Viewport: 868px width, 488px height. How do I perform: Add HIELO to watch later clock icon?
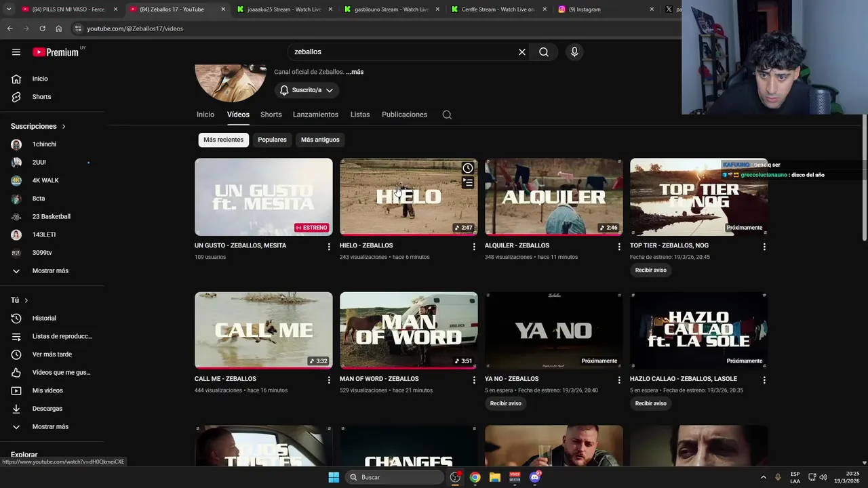[x=468, y=168]
